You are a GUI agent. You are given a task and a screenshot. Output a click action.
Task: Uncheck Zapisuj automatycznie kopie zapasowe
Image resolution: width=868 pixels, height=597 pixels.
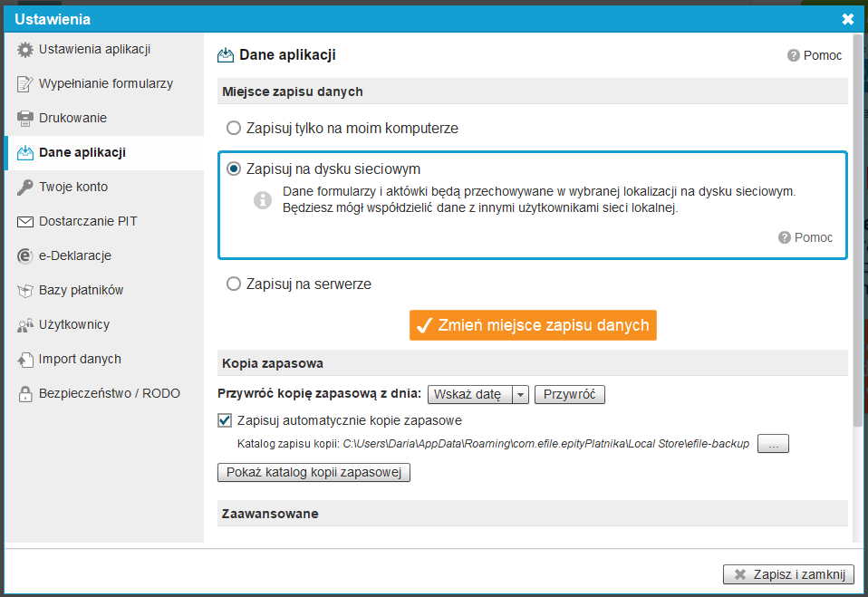pyautogui.click(x=224, y=420)
